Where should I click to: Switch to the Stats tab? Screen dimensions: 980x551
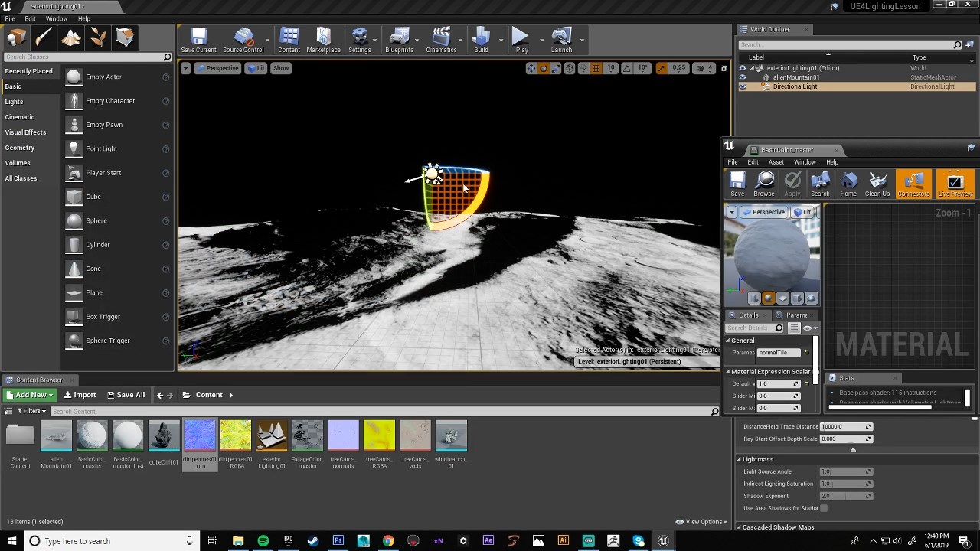coord(846,378)
